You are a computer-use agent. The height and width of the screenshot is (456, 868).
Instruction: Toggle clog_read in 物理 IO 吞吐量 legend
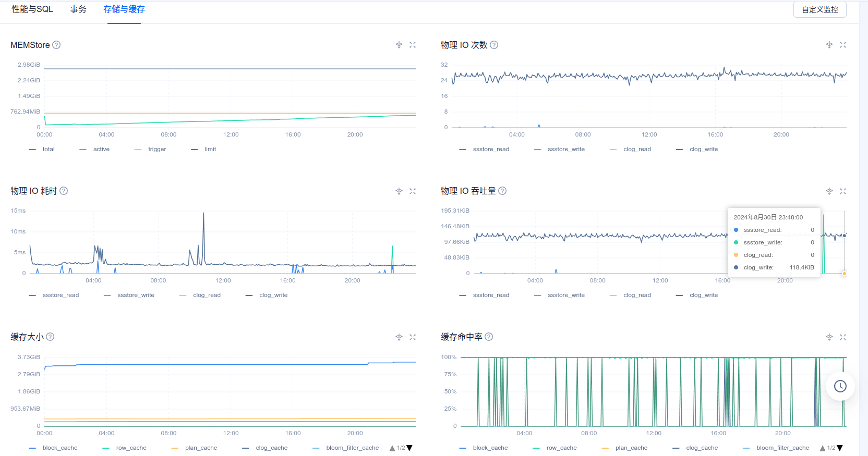click(x=630, y=295)
